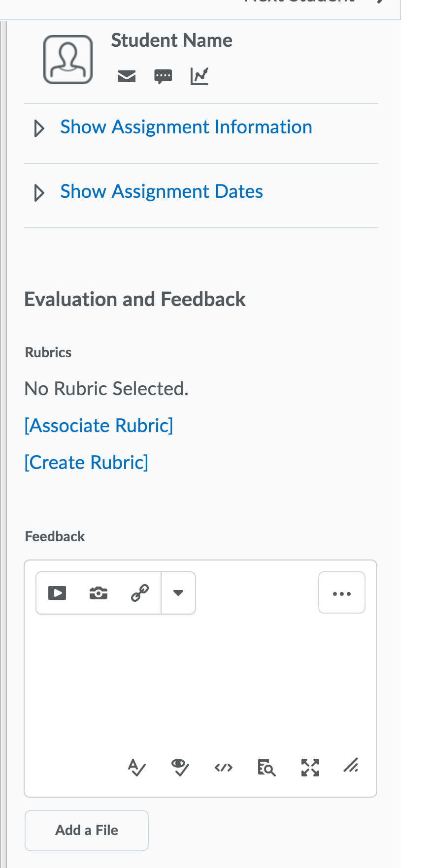Click the Associate Rubric link

point(99,426)
